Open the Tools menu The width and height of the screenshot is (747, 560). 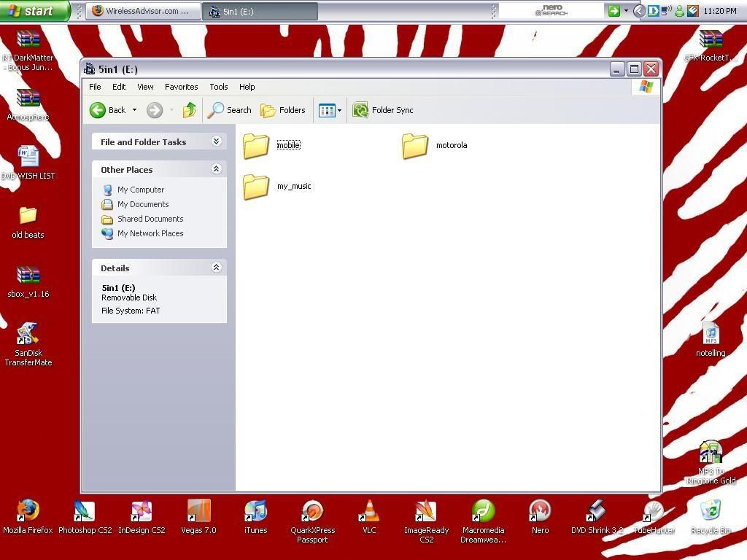pos(218,87)
